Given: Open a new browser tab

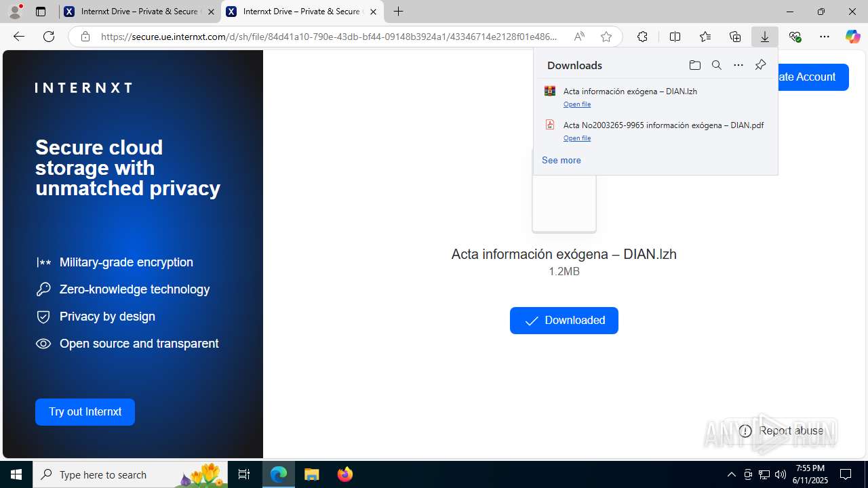Looking at the screenshot, I should tap(399, 12).
